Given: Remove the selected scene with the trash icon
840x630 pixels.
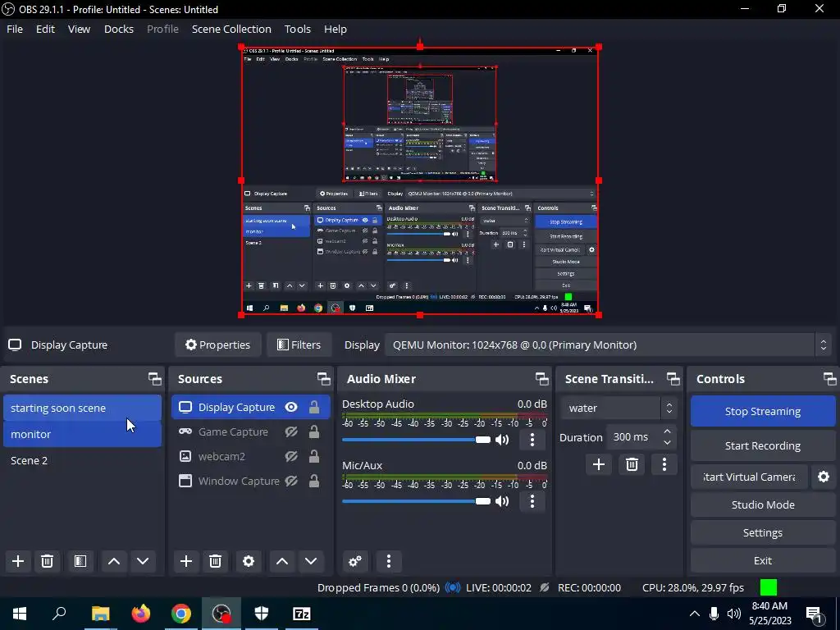Looking at the screenshot, I should click(x=47, y=561).
